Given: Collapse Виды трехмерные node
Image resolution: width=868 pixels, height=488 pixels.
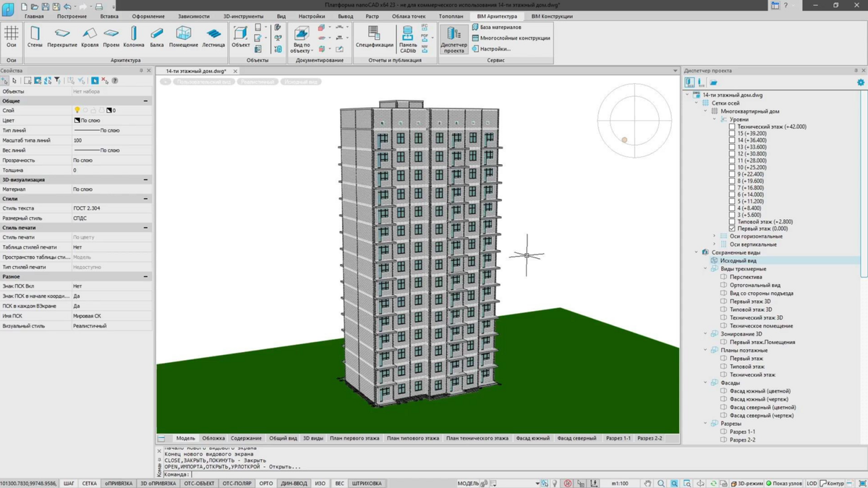Looking at the screenshot, I should click(706, 269).
